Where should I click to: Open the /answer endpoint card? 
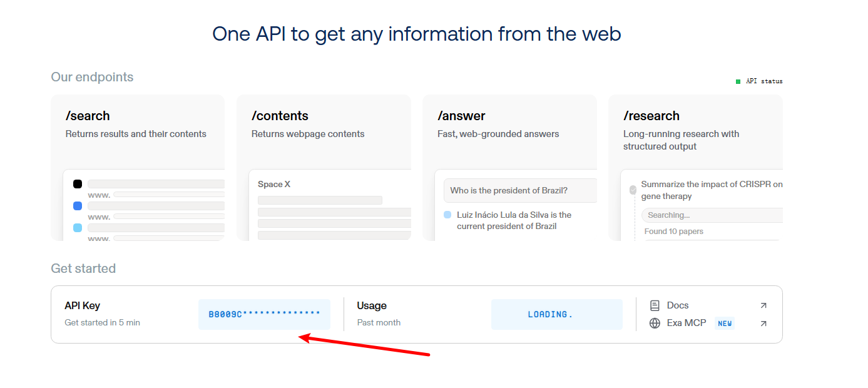click(509, 168)
